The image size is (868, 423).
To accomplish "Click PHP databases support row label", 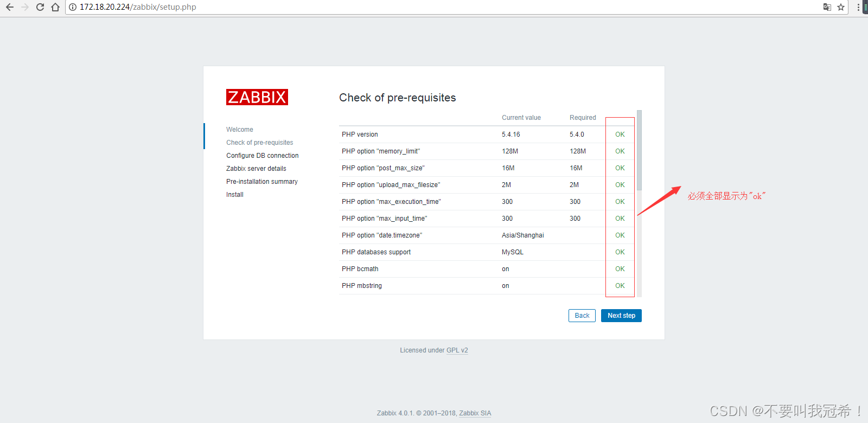I will (x=376, y=252).
